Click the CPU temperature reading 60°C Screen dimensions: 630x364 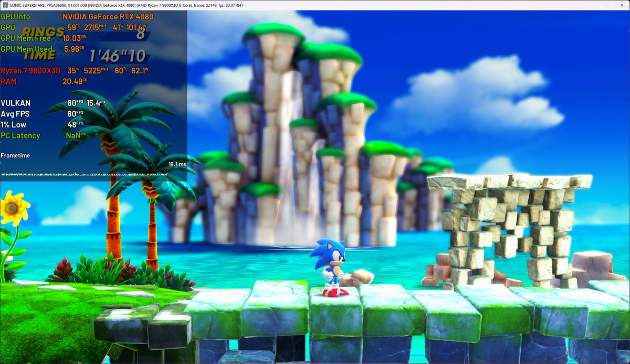tap(121, 71)
